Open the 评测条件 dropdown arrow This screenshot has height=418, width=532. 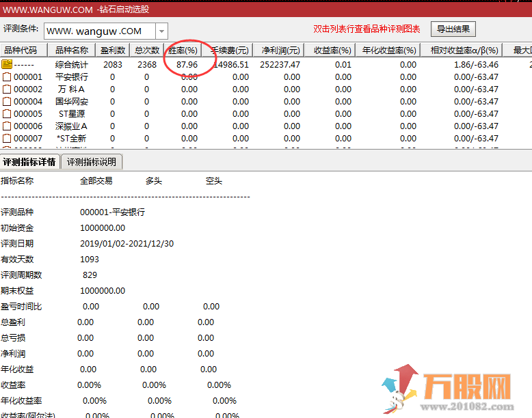(162, 31)
